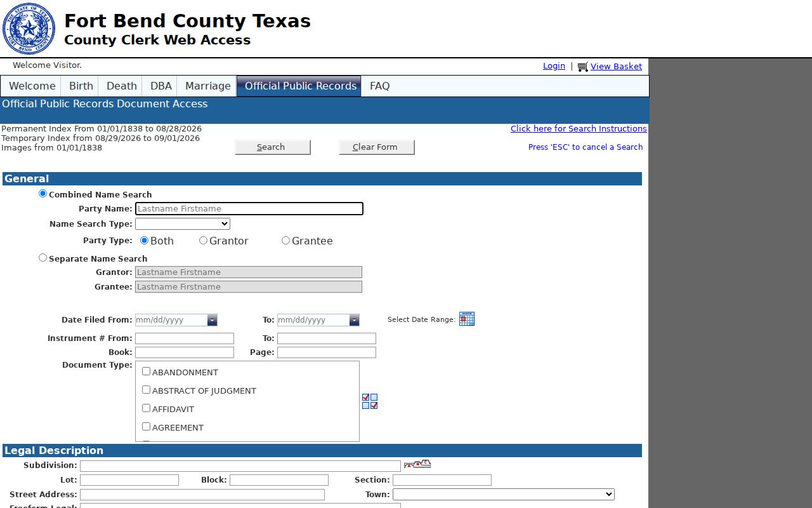Check the ABANDONMENT document type
Image resolution: width=812 pixels, height=508 pixels.
coord(146,371)
